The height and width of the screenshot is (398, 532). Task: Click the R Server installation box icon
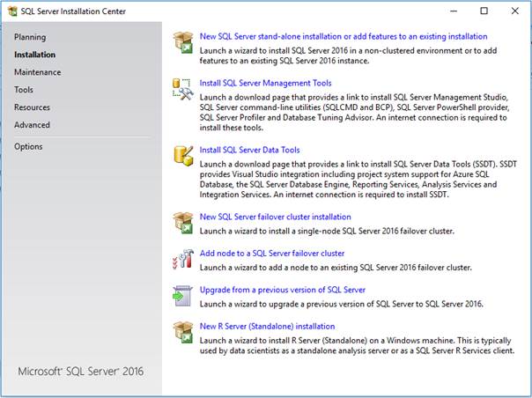183,332
